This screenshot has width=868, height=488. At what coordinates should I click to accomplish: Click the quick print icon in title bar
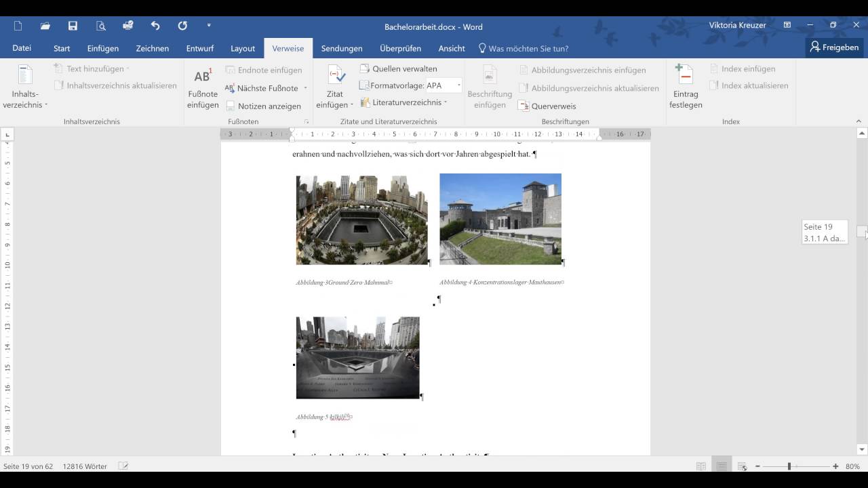128,26
